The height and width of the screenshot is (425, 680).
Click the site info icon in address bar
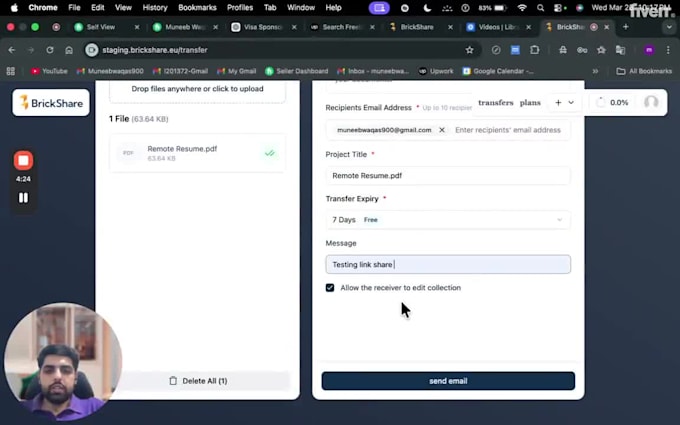coord(92,50)
